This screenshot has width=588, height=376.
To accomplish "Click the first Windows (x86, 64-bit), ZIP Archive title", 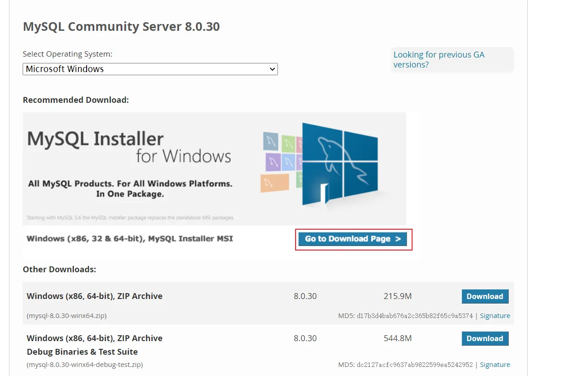I will tap(94, 296).
